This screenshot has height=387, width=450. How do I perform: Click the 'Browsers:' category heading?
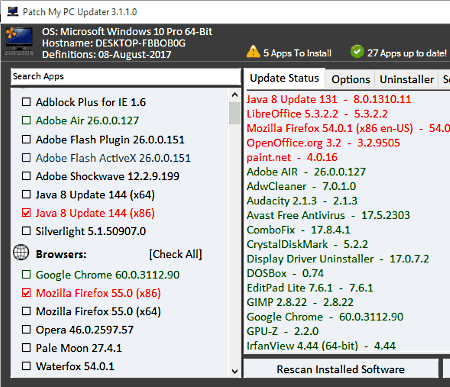click(x=61, y=254)
